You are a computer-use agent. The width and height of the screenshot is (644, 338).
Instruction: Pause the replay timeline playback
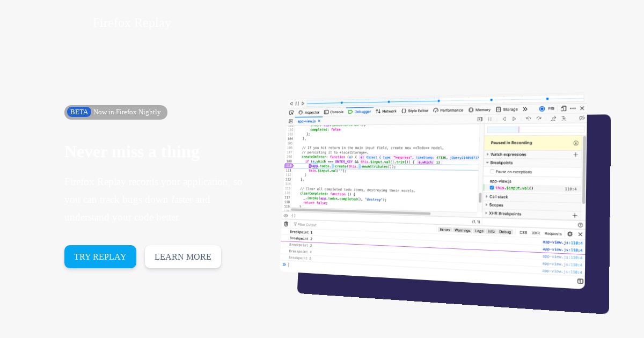tap(297, 104)
